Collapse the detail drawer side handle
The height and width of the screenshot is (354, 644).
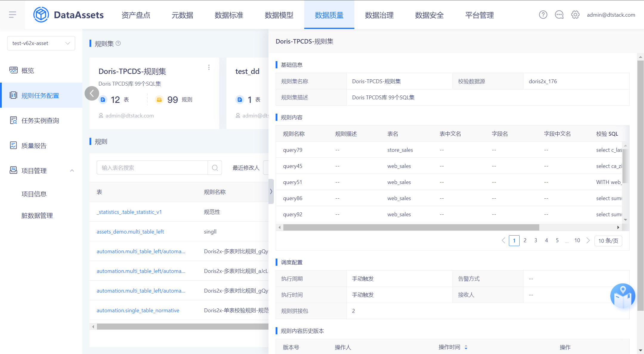pos(271,191)
